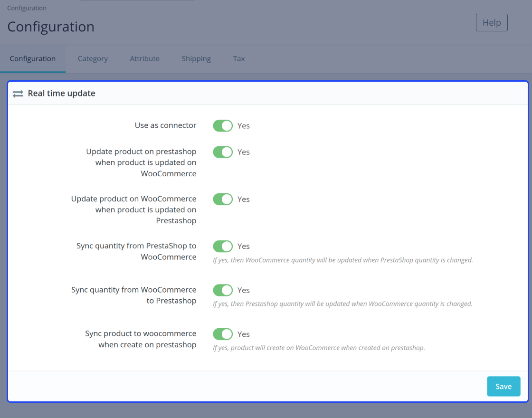Disable update product on prestashop from WooCommerce
This screenshot has width=532, height=418.
(223, 152)
